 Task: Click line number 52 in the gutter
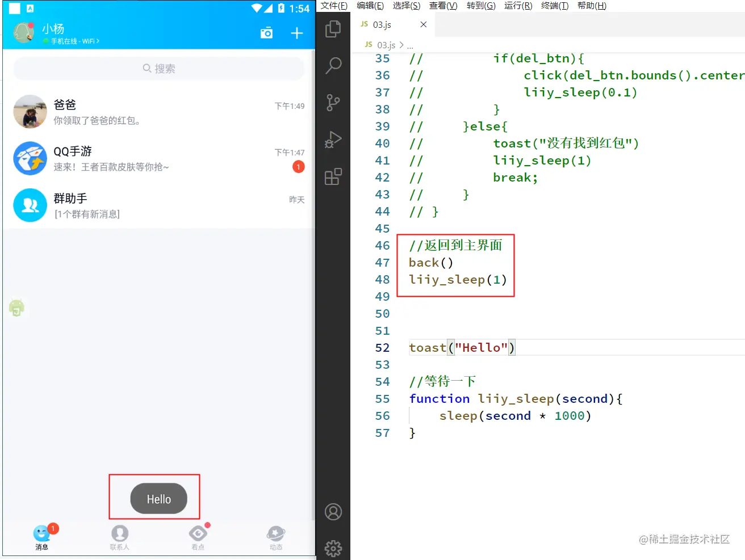pos(383,348)
